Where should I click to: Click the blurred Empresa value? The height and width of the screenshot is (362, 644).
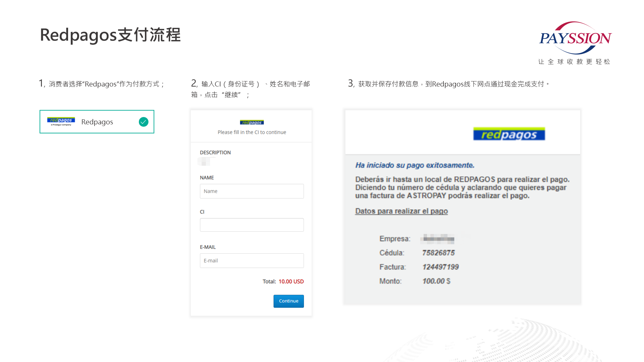click(x=438, y=239)
